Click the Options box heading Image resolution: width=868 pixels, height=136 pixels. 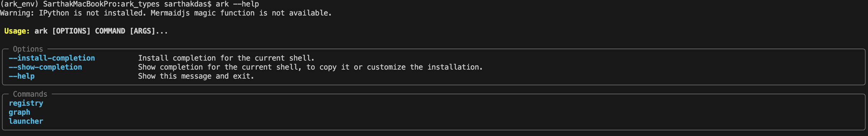pyautogui.click(x=28, y=49)
